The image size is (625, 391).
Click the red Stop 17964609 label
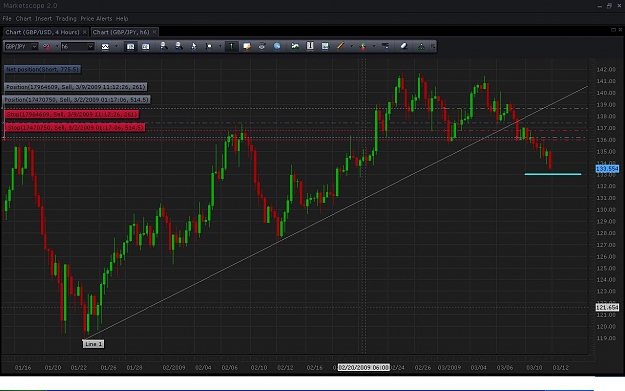(72, 114)
